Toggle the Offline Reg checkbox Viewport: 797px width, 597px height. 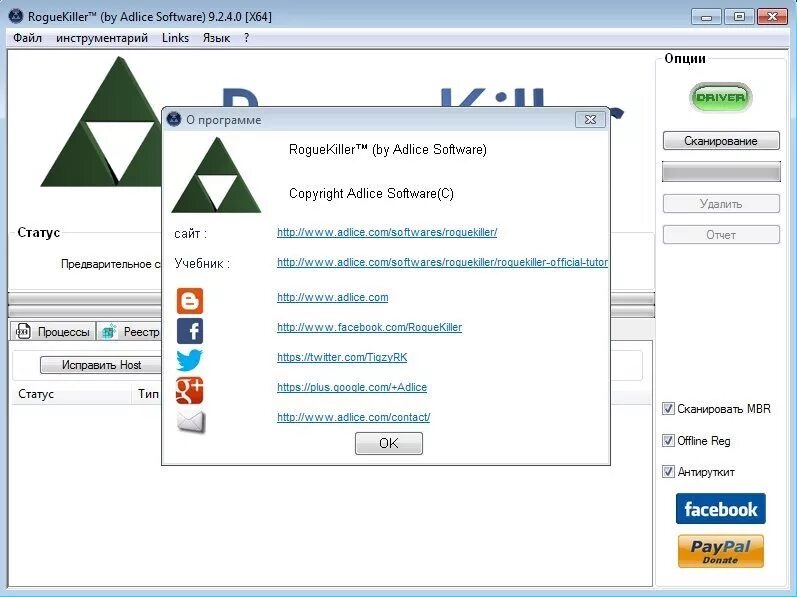(668, 441)
